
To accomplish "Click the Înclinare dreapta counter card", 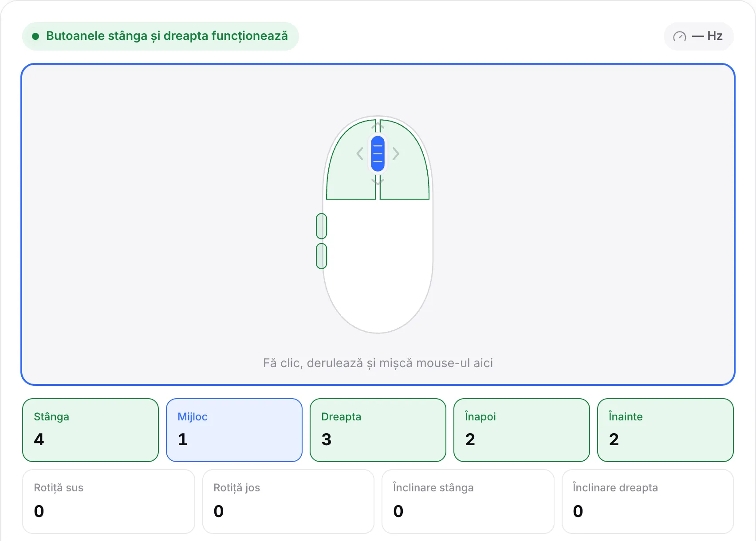I will 648,502.
